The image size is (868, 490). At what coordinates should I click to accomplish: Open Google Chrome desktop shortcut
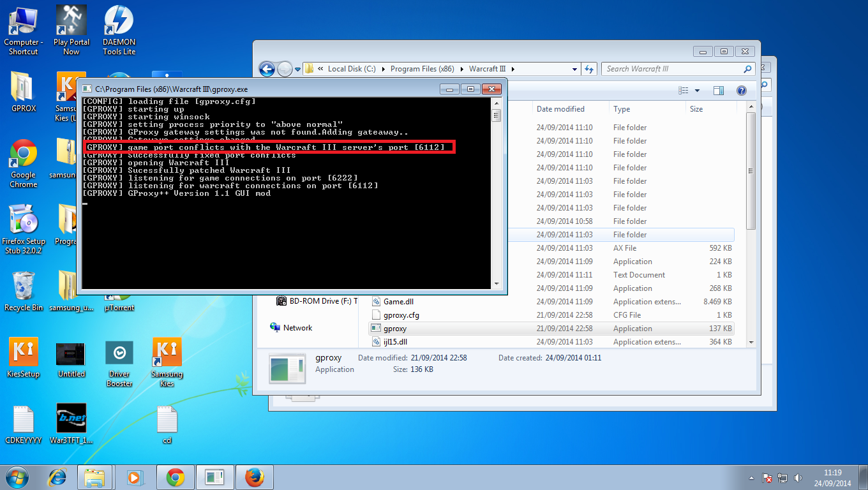coord(23,163)
